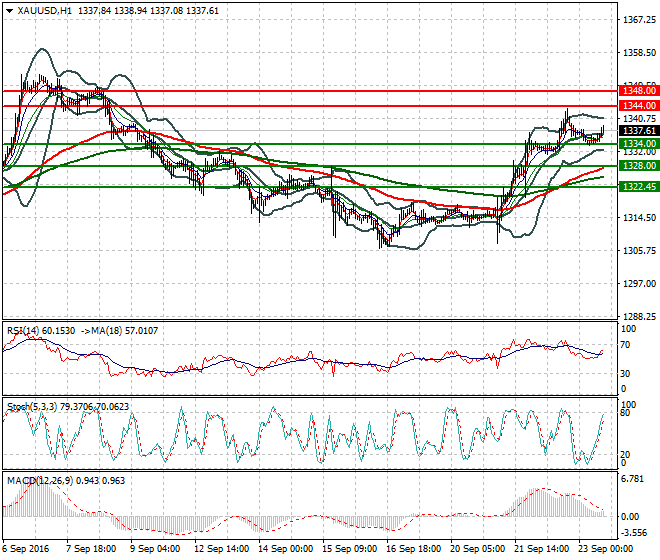This screenshot has width=660, height=560.
Task: Click the 1297.00 price scale value
Action: pos(639,284)
